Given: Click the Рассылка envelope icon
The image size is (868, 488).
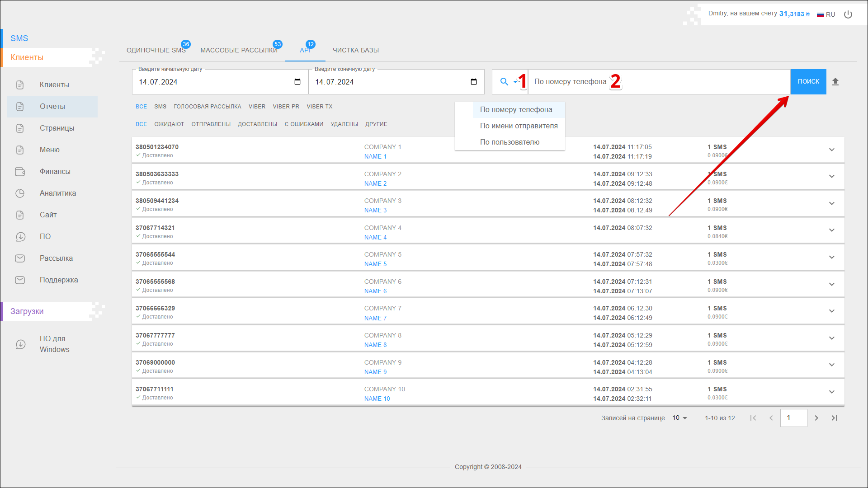Looking at the screenshot, I should coord(20,258).
